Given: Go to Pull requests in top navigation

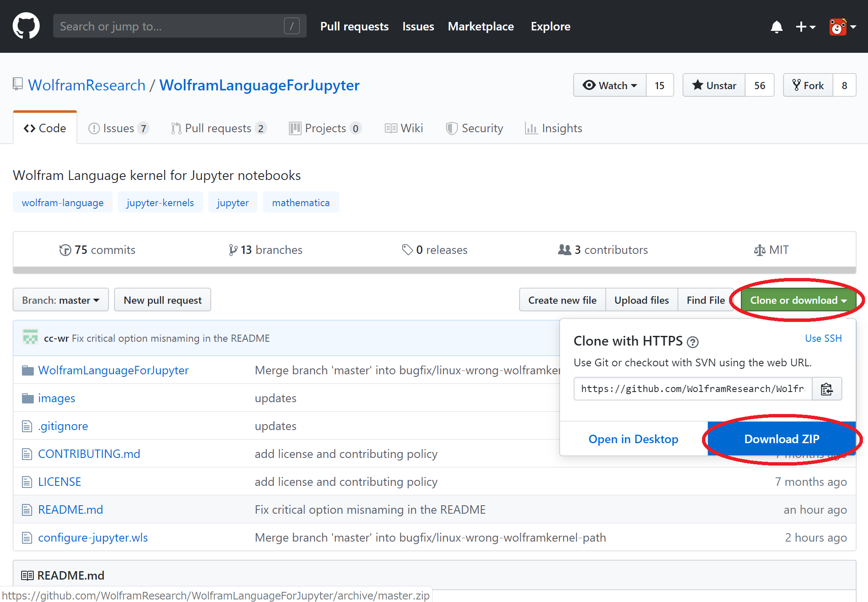Looking at the screenshot, I should coord(354,26).
